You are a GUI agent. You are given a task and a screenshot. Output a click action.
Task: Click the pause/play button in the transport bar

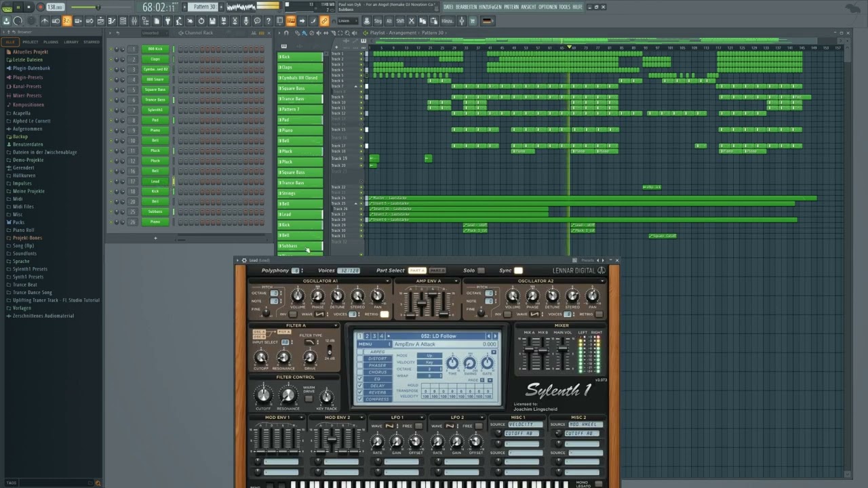point(18,7)
